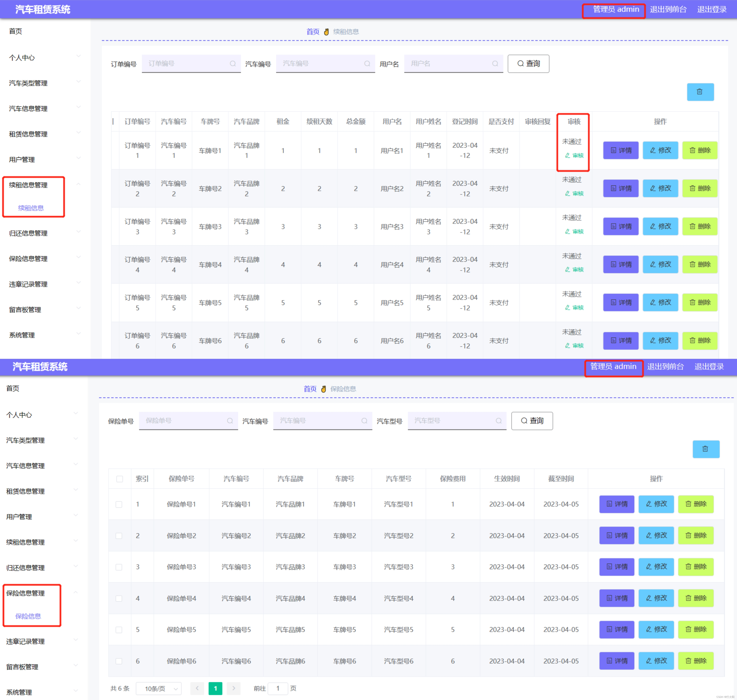Click the trash icon above the 保险信息 table
The image size is (737, 700).
[x=706, y=449]
